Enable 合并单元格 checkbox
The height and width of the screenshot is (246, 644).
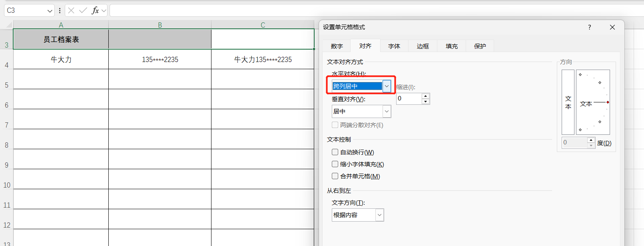pyautogui.click(x=335, y=176)
